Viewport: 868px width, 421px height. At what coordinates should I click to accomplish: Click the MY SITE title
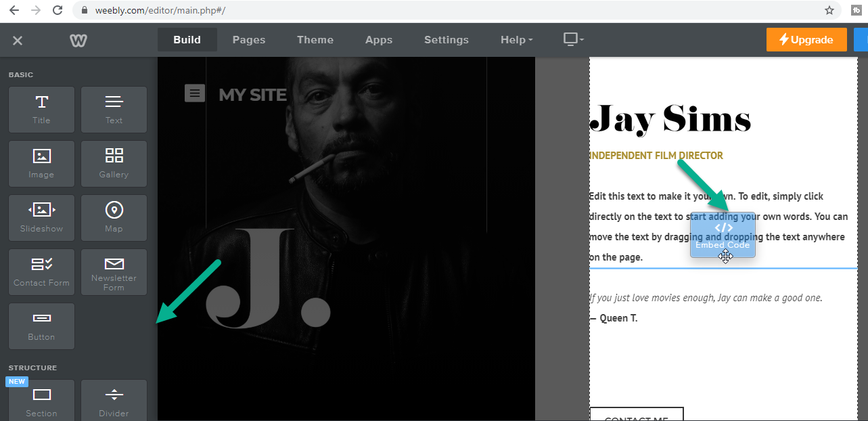pyautogui.click(x=253, y=95)
